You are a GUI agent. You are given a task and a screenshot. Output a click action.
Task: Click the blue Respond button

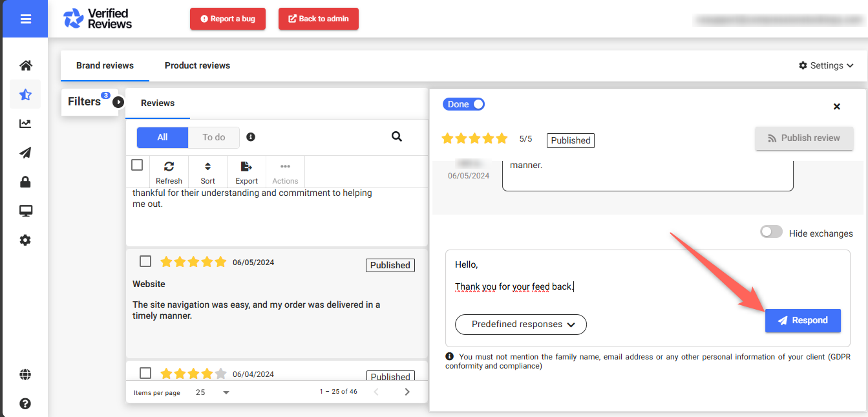click(x=803, y=321)
